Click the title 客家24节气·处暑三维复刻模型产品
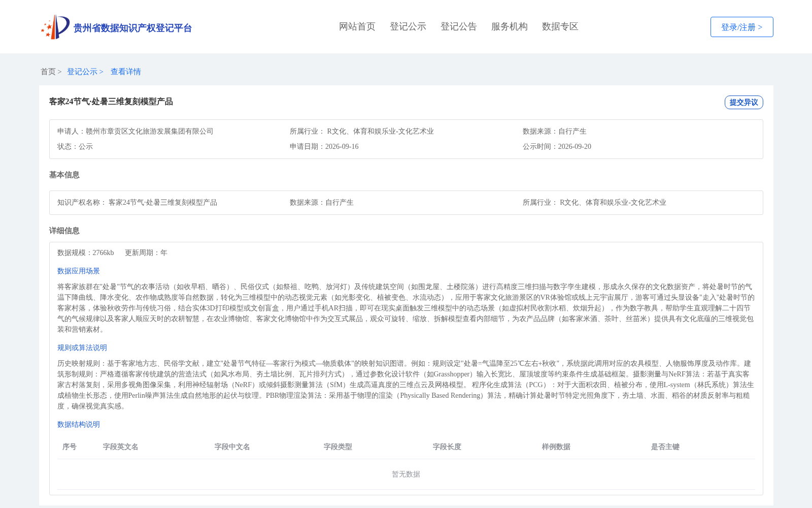The width and height of the screenshot is (812, 508). pyautogui.click(x=111, y=102)
